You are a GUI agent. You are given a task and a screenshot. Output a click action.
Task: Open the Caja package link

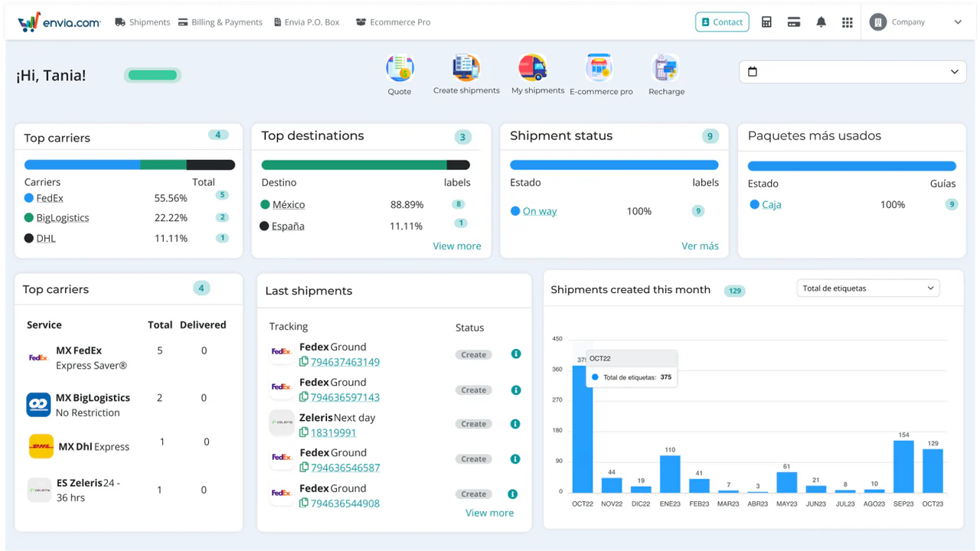tap(772, 204)
